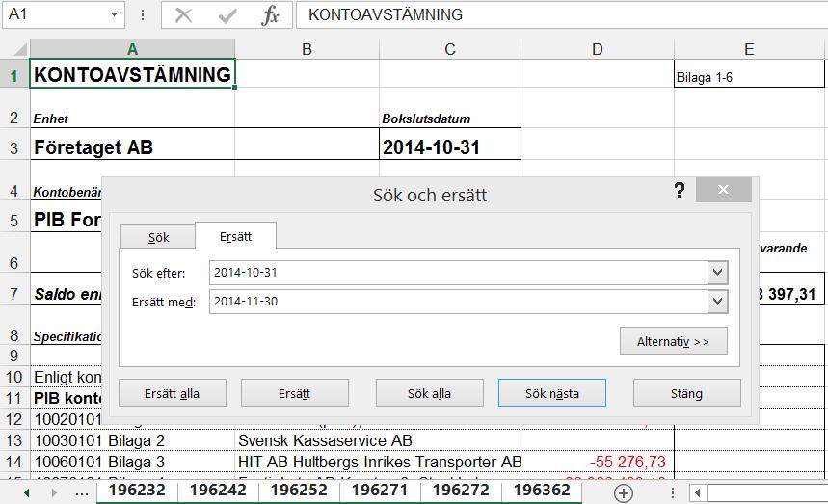Screen dimensions: 828x504
Task: Click cell 10060101 Bilaga 3
Action: pyautogui.click(x=133, y=462)
